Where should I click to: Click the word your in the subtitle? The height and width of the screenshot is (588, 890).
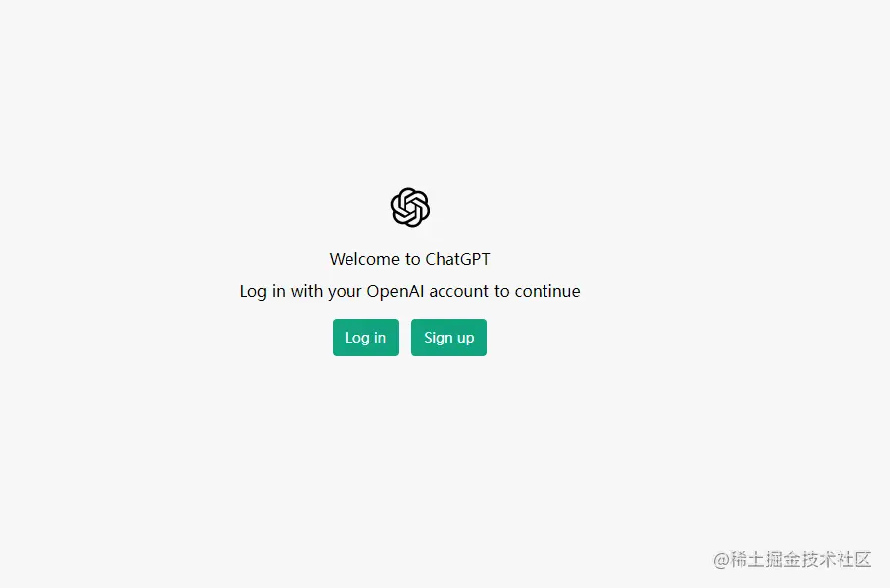point(345,292)
